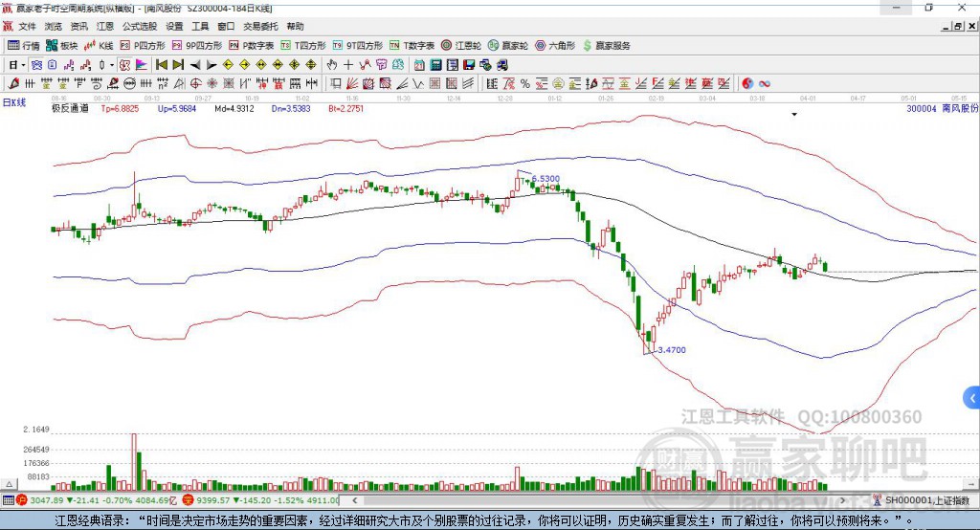The width and height of the screenshot is (980, 530).
Task: Switch to K线 view button
Action: (x=99, y=46)
